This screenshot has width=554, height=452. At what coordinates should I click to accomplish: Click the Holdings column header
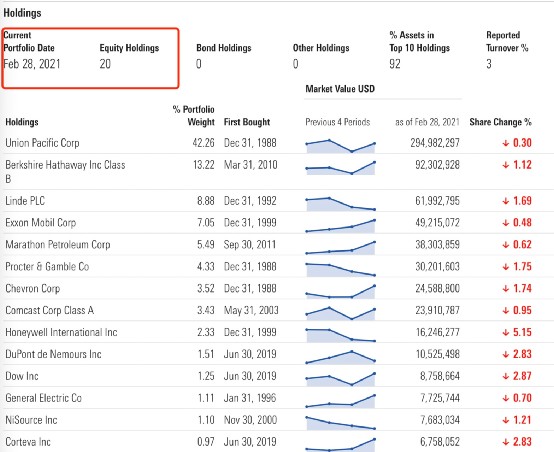(22, 122)
